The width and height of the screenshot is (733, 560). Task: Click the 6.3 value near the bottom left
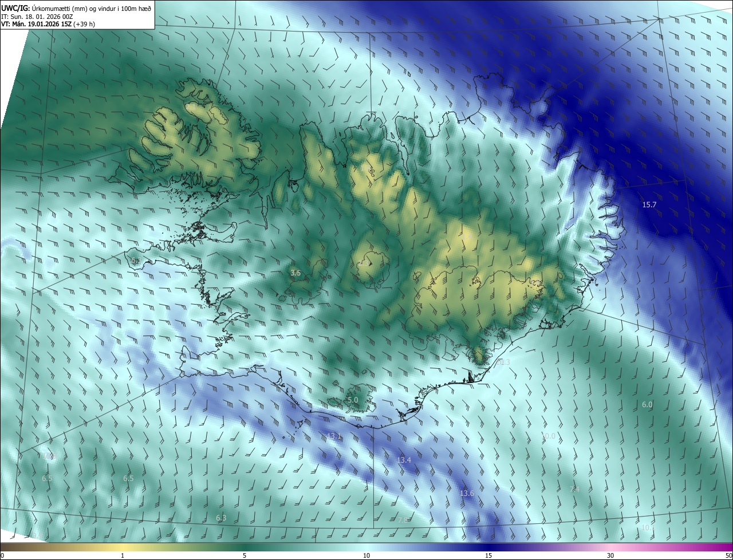coord(221,518)
